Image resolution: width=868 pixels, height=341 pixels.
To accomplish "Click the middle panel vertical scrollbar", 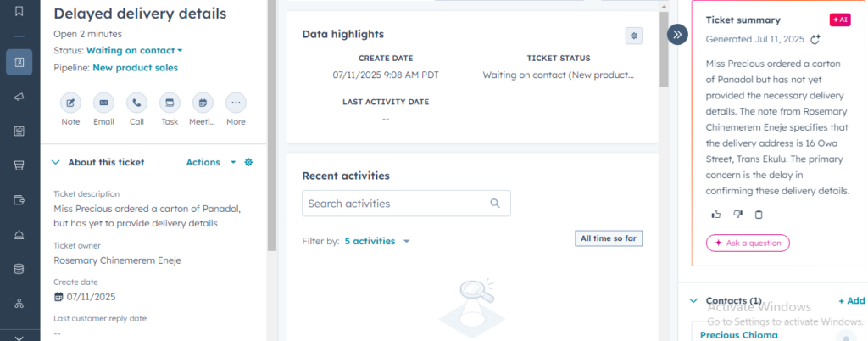I will pos(665,50).
